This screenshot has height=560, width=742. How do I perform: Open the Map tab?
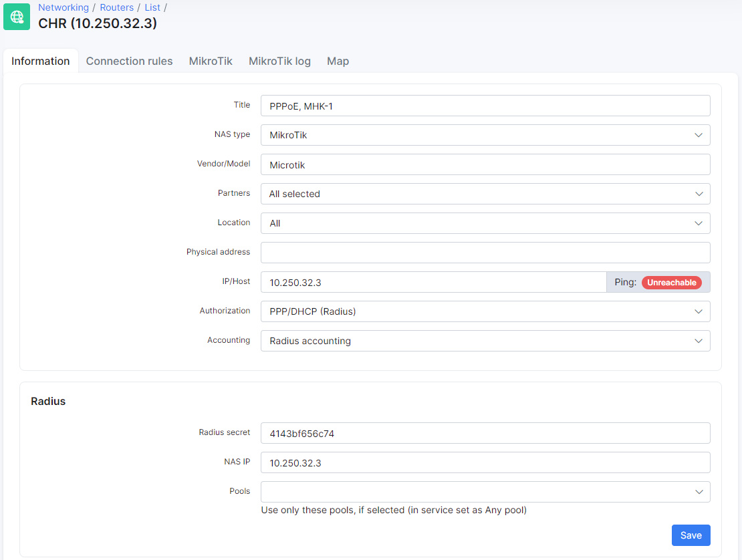coord(338,61)
